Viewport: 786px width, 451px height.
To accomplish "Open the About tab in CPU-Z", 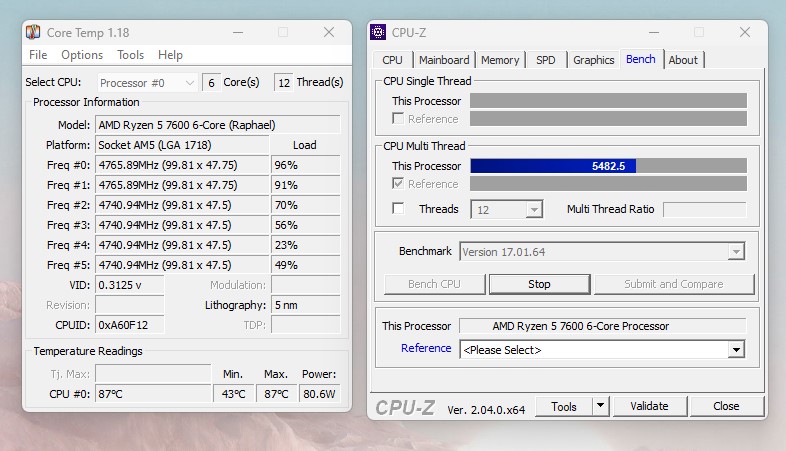I will [x=683, y=60].
